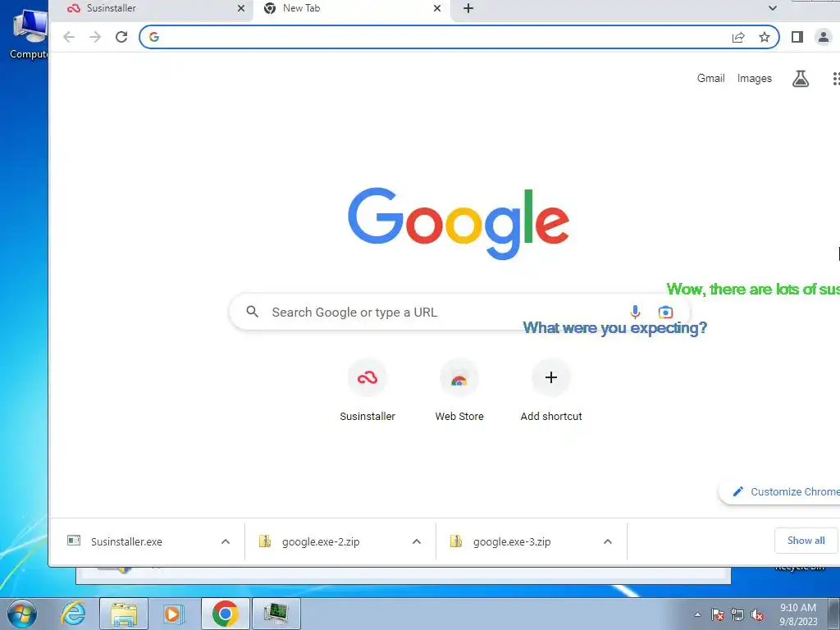Go back using the browser back arrow
This screenshot has height=630, width=840.
[x=69, y=37]
